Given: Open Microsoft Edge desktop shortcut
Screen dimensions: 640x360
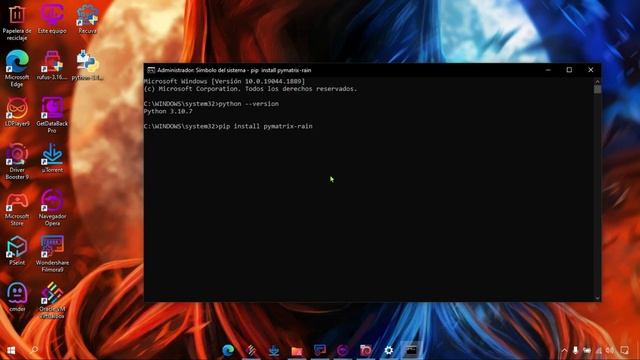Looking at the screenshot, I should coord(17,68).
